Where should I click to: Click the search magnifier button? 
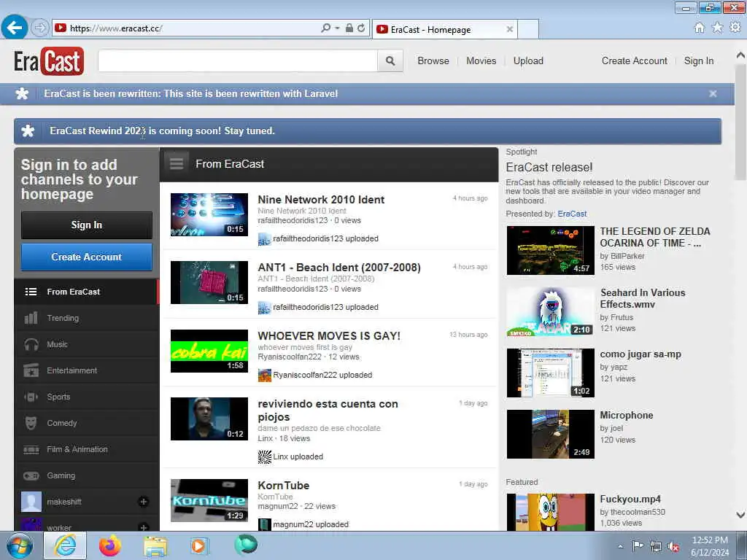click(x=390, y=61)
